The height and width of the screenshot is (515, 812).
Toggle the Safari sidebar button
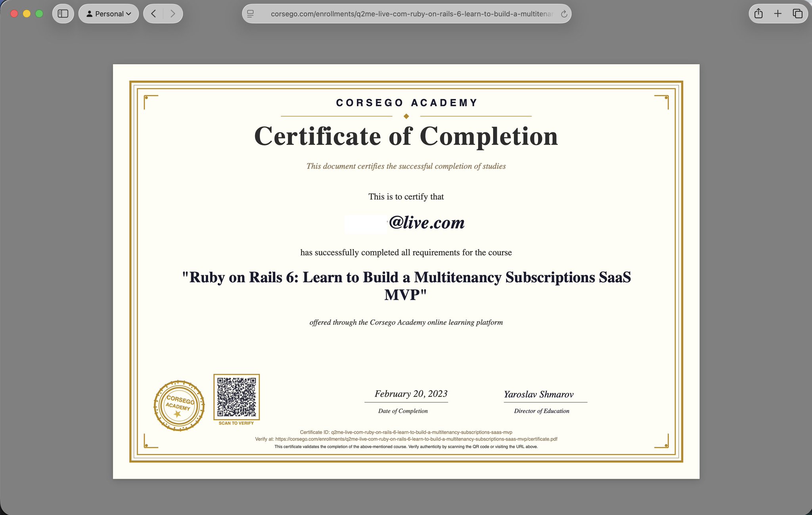point(63,14)
